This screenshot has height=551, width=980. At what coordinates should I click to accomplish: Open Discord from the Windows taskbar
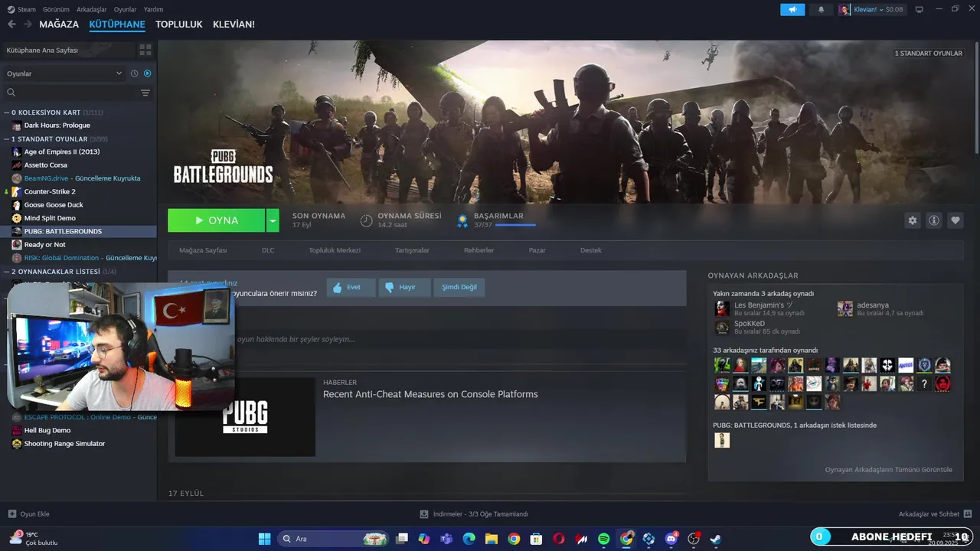(671, 539)
